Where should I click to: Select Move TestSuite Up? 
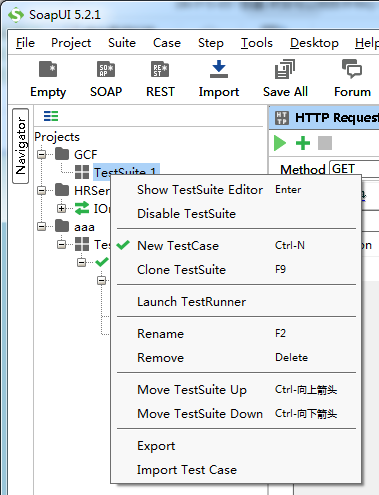coord(236,390)
